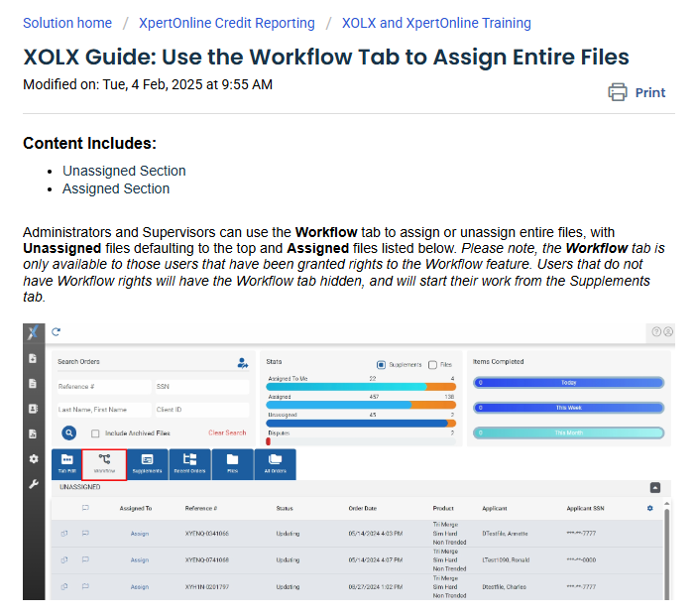Click the report file chart sidebar icon
The width and height of the screenshot is (696, 616).
[x=33, y=433]
